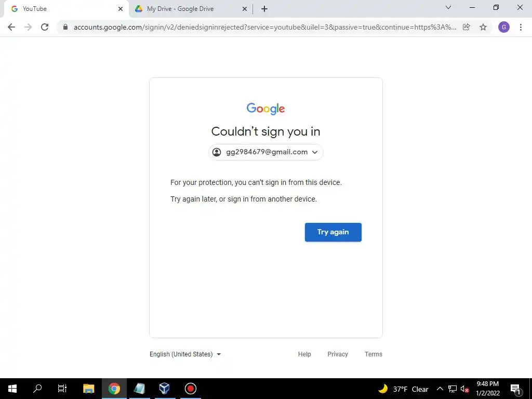Open the English (United States) language dropdown

point(185,354)
